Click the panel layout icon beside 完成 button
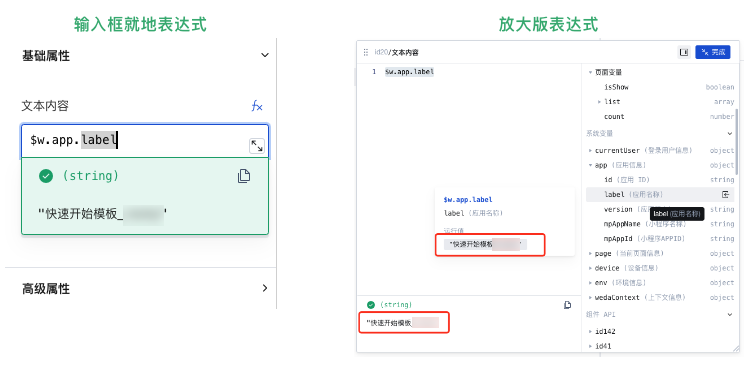Image resolution: width=748 pixels, height=366 pixels. [x=684, y=52]
